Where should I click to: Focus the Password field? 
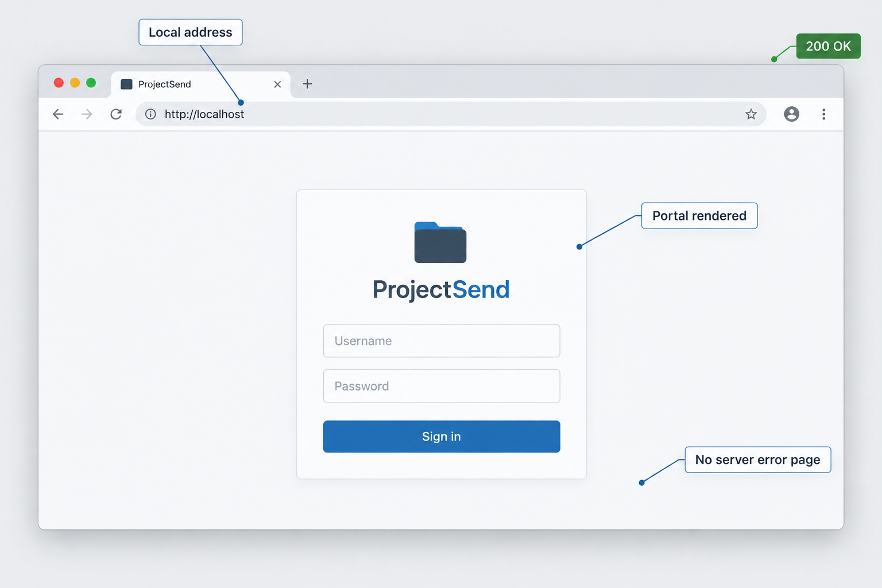click(442, 386)
